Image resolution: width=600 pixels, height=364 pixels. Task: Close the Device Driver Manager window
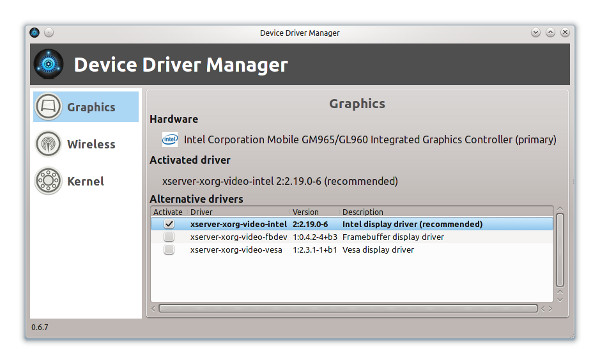point(565,33)
